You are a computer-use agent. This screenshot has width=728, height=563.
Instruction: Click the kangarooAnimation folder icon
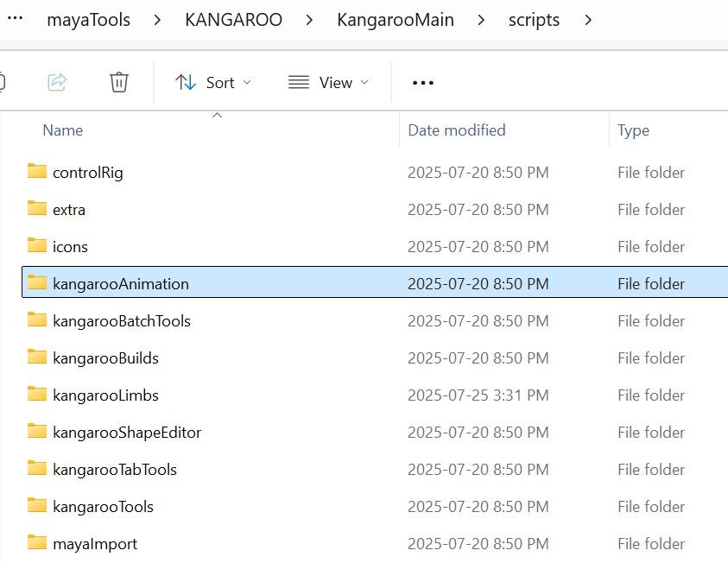point(36,282)
